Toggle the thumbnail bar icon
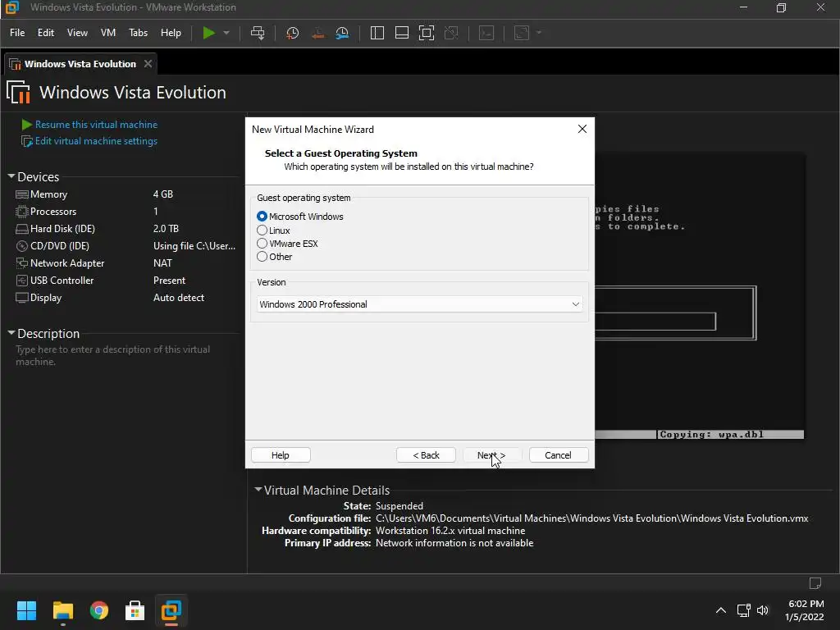Viewport: 840px width, 630px height. click(x=402, y=33)
